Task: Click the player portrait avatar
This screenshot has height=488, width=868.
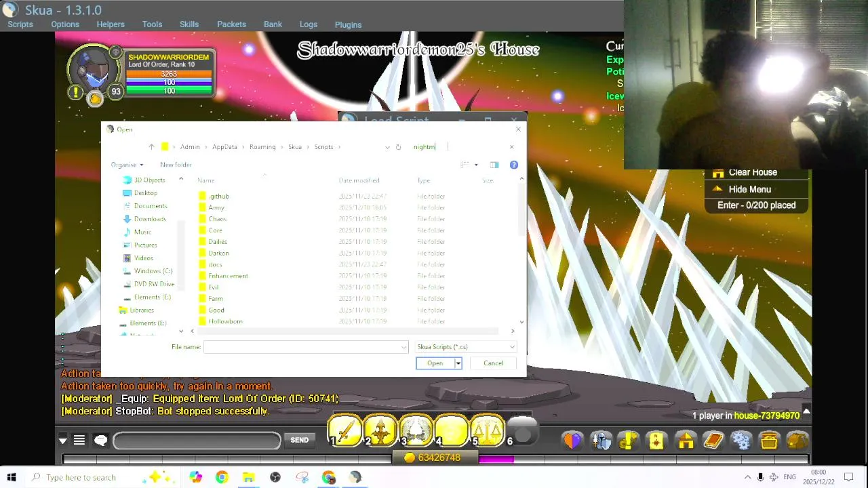Action: 93,70
